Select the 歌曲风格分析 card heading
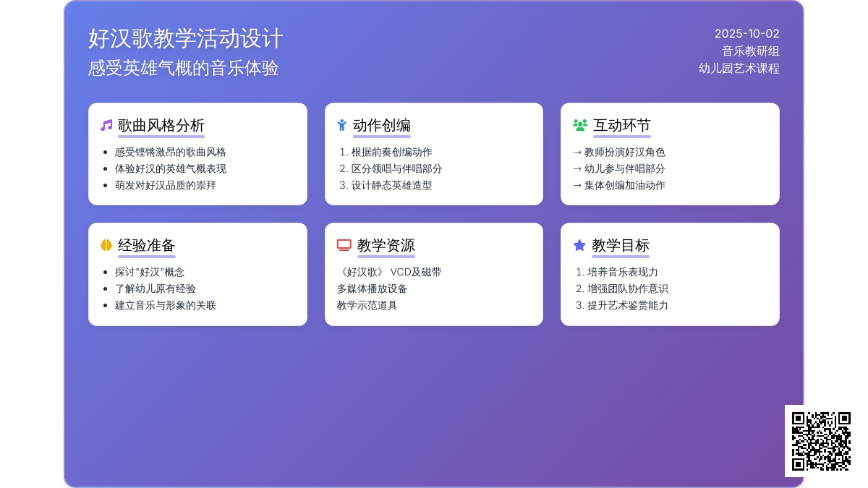Viewport: 868px width, 488px height. [161, 126]
